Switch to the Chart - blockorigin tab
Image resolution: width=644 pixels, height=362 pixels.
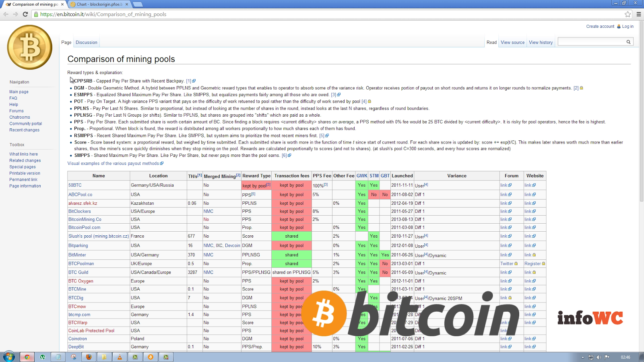99,4
